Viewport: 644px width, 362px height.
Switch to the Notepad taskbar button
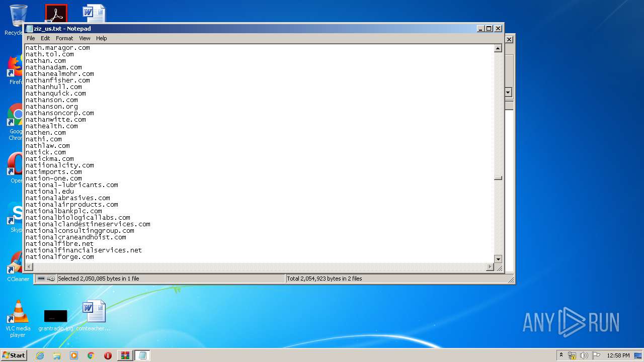[142, 355]
